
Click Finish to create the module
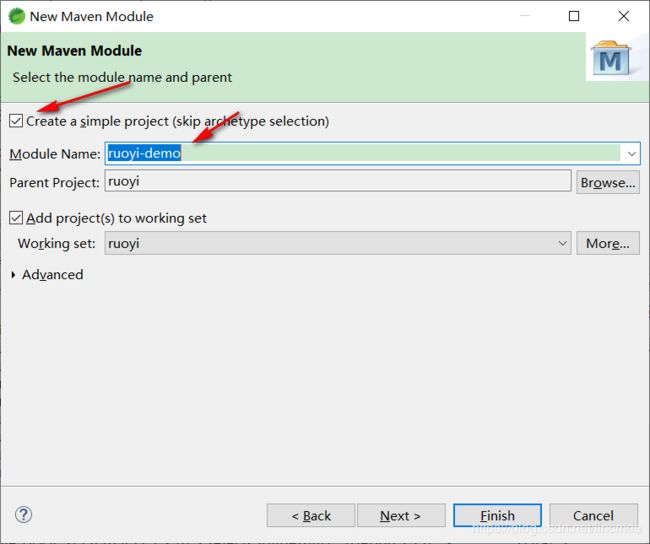point(497,515)
